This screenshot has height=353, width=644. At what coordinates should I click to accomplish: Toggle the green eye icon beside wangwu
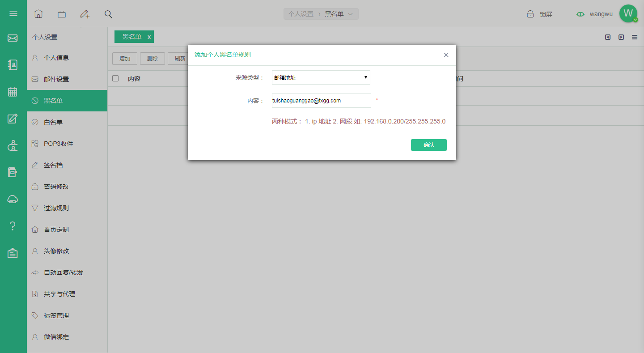tap(580, 14)
